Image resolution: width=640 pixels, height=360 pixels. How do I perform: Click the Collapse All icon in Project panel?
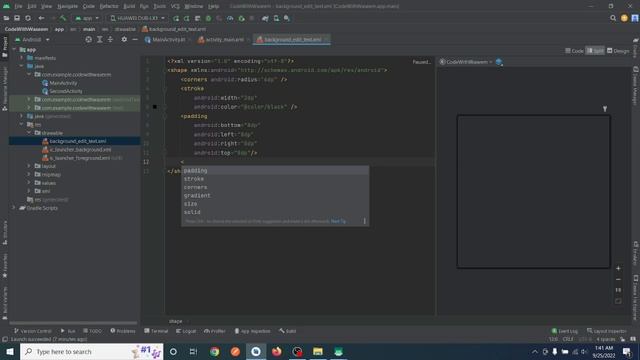pyautogui.click(x=110, y=39)
